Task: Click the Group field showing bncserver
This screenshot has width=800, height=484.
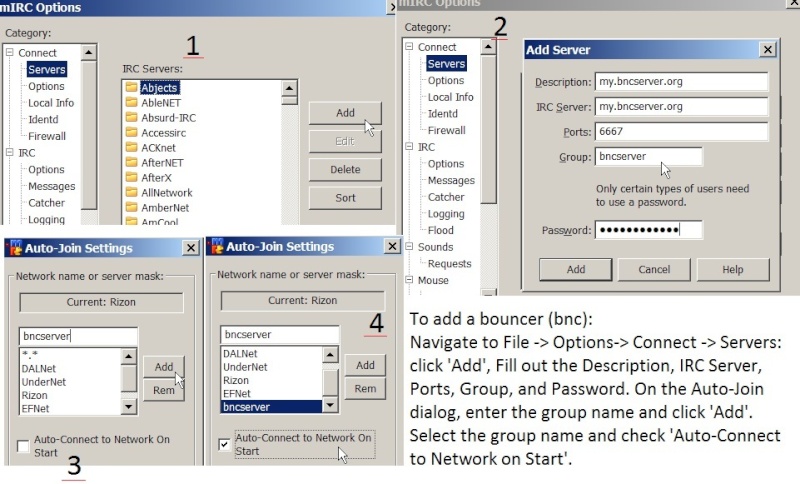Action: tap(648, 157)
